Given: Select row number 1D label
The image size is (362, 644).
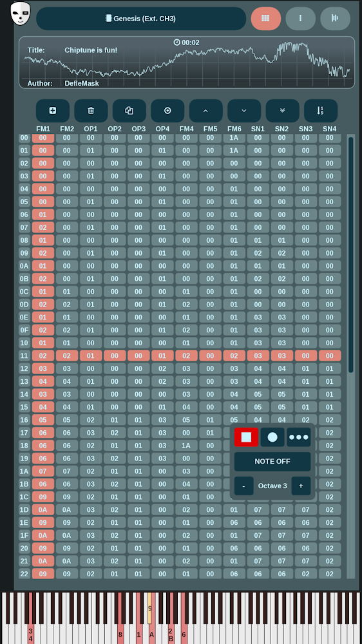Looking at the screenshot, I should click(x=24, y=509).
